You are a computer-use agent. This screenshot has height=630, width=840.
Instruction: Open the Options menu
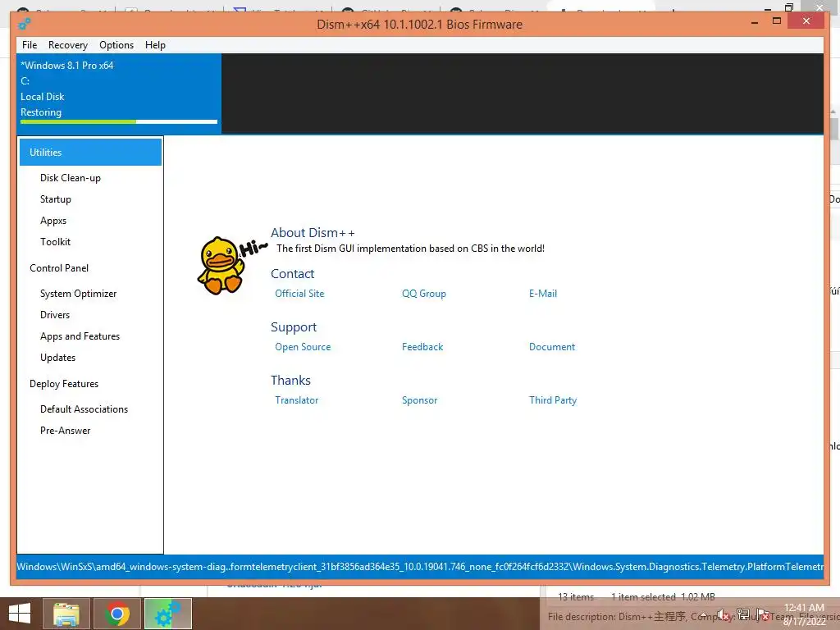pos(116,45)
